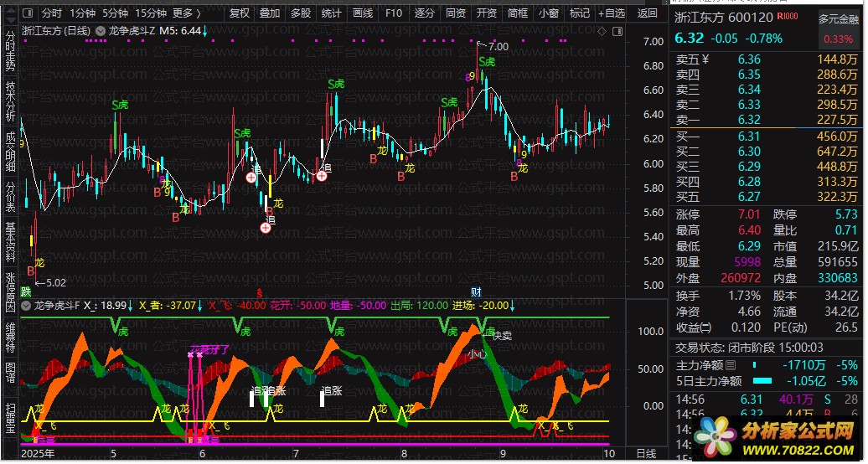Click the 5.02 low price label

click(55, 282)
